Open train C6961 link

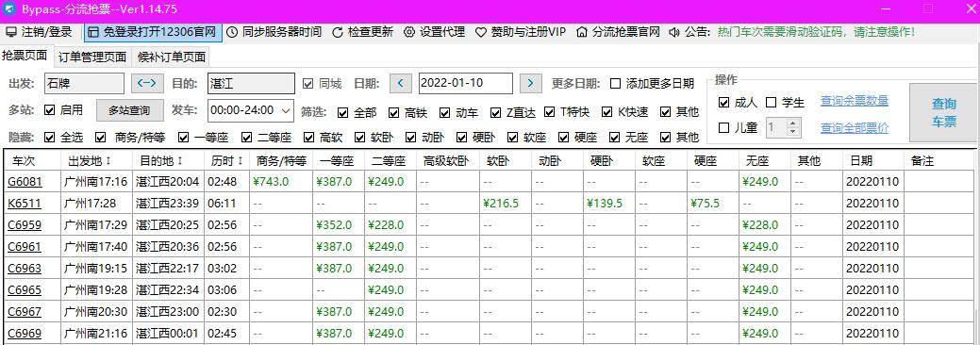point(25,247)
